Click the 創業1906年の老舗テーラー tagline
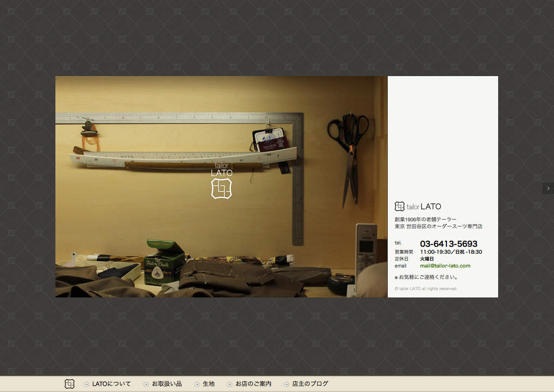This screenshot has height=392, width=554. [x=426, y=219]
